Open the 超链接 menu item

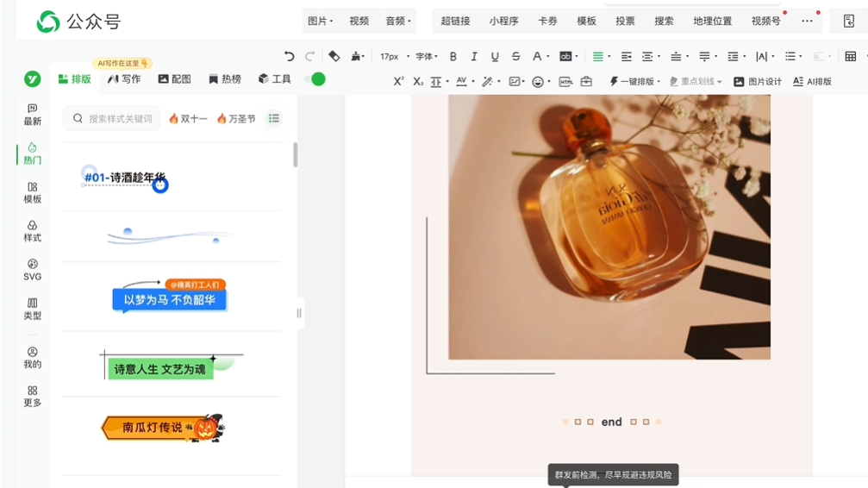pyautogui.click(x=455, y=21)
